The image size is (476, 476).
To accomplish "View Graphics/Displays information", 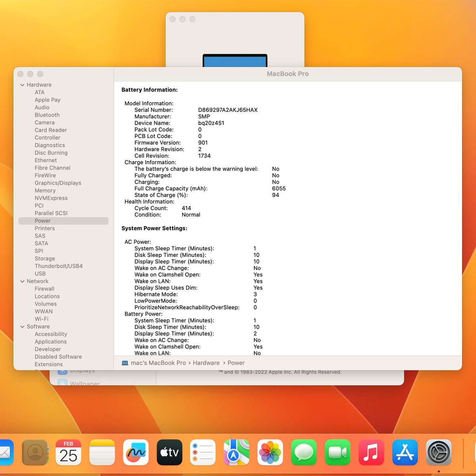I will click(58, 183).
